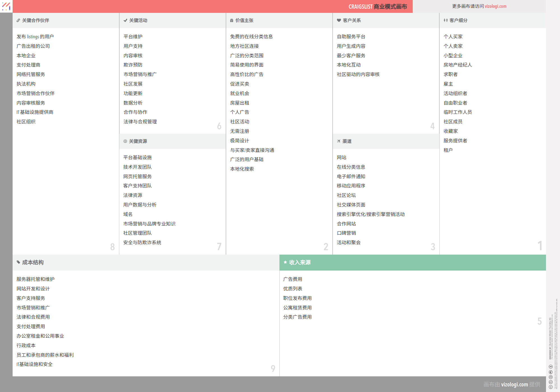560x392 pixels.
Task: Click the heart icon beside 客户关系
Action: [339, 20]
